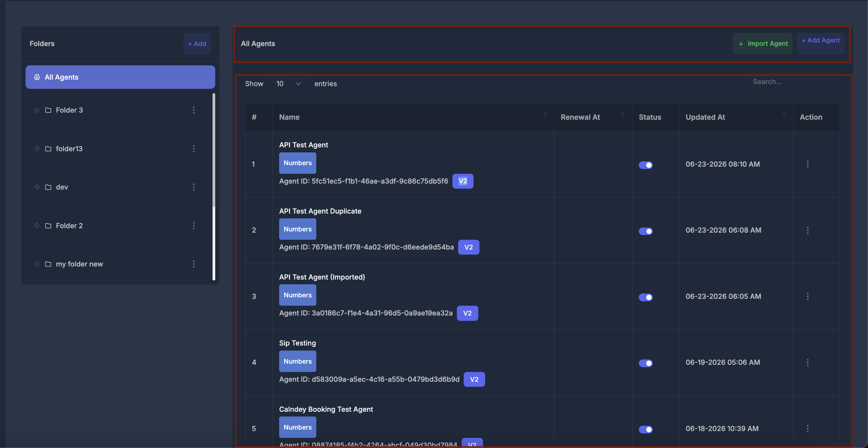The image size is (868, 448).
Task: Click Agent ID 5fc51ec5-f1b1-46ae-a3df-9c86c75db5f6
Action: pos(364,181)
